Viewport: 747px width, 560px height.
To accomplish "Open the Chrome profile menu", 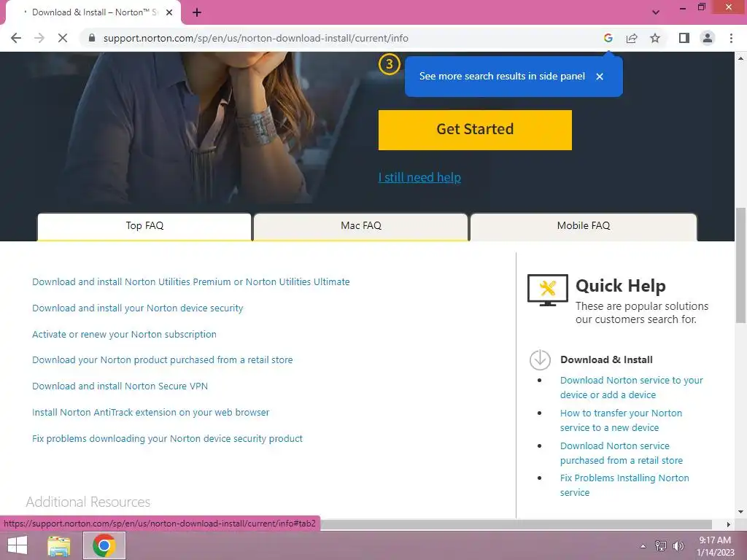I will 708,38.
